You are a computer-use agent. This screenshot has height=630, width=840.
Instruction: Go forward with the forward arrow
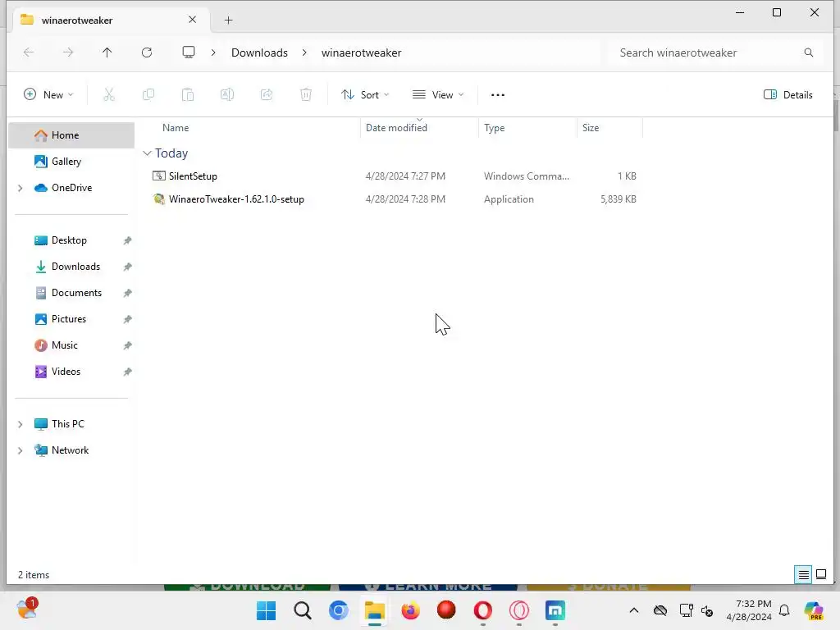68,52
